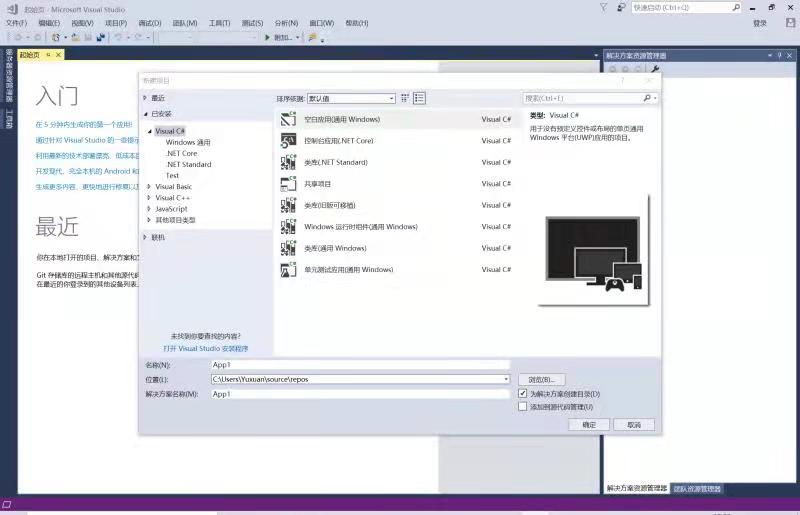The image size is (800, 515).
Task: Click the 浏览(B)... button
Action: (x=542, y=379)
